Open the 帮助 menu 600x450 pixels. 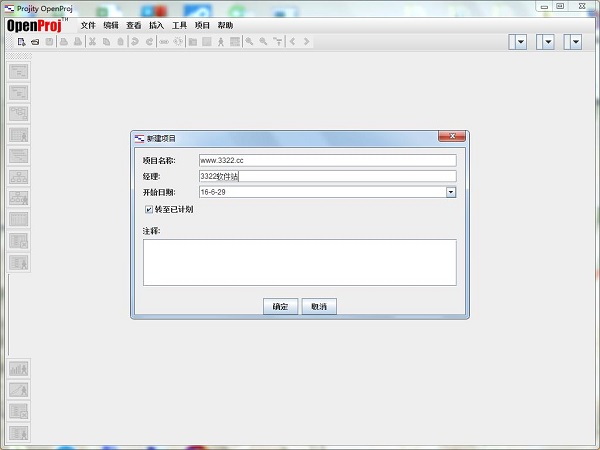click(225, 25)
